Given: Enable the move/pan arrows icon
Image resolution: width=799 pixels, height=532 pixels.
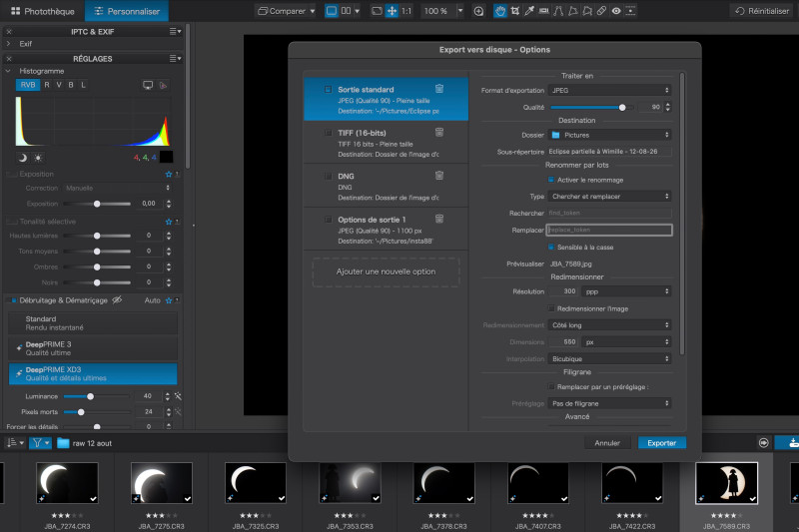Looking at the screenshot, I should click(x=392, y=11).
